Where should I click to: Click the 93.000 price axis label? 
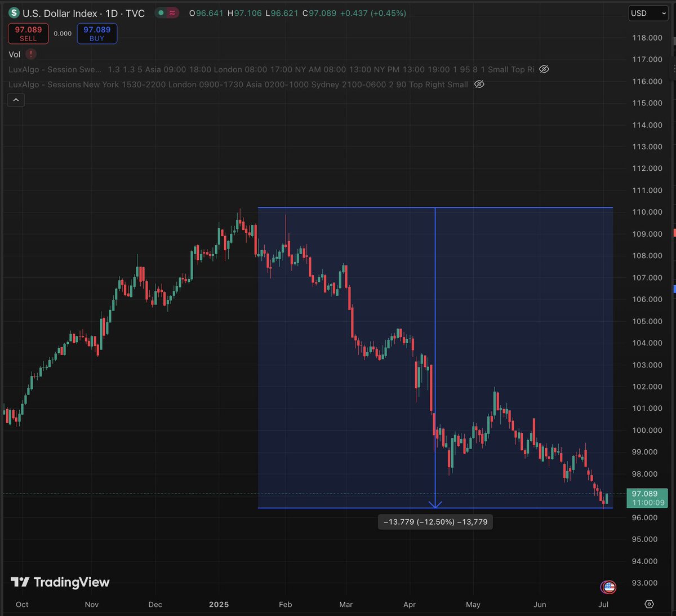644,583
